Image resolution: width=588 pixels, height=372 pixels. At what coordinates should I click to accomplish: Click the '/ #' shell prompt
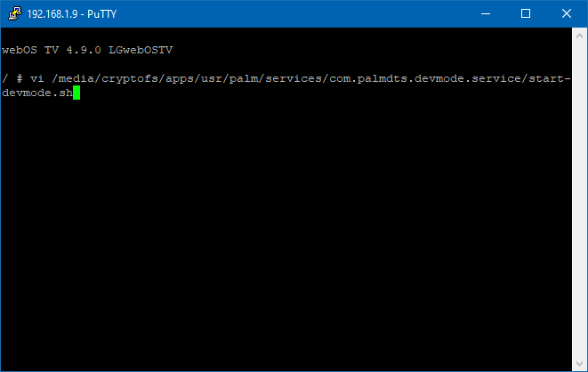[12, 78]
